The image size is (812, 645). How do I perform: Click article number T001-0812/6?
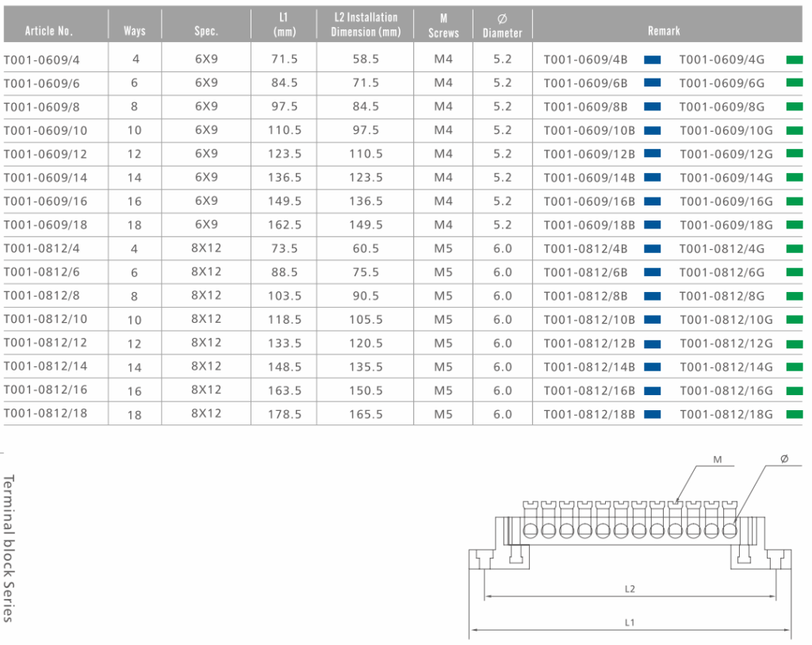coord(42,272)
